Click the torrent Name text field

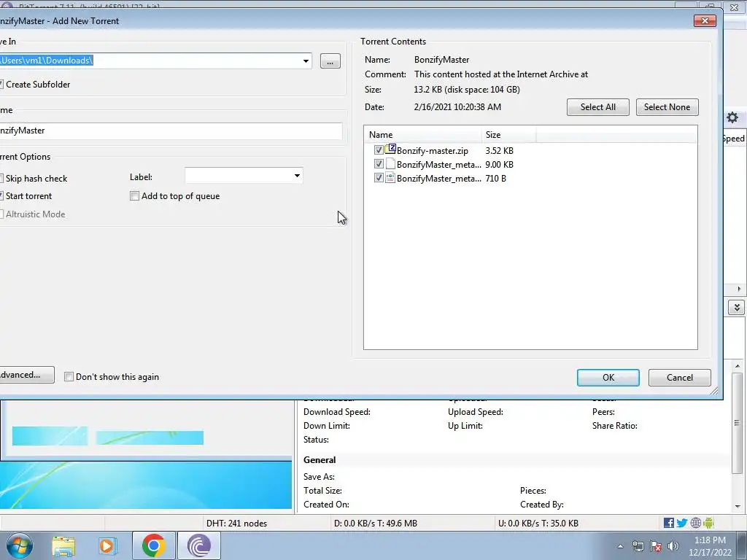coord(171,131)
